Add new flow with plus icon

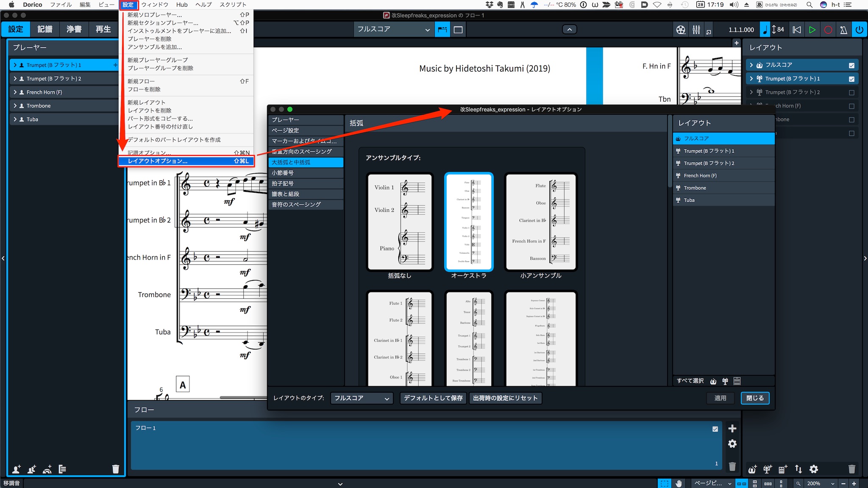[x=732, y=428]
